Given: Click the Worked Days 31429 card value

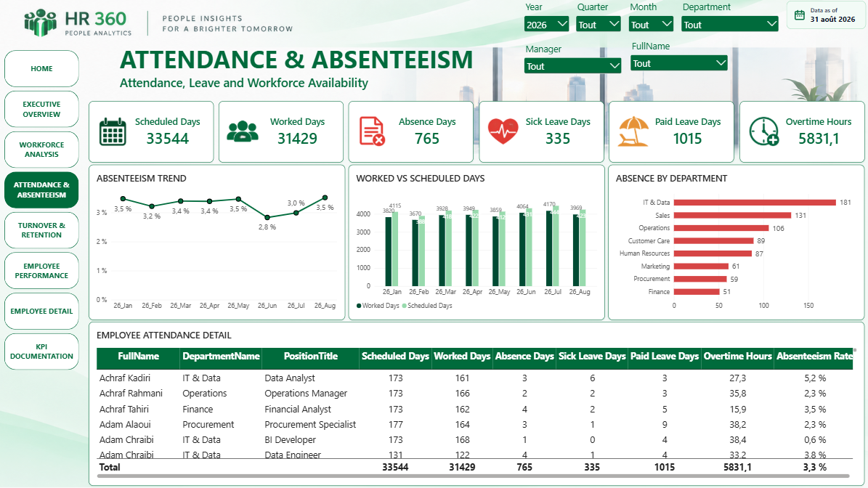Looking at the screenshot, I should click(x=297, y=138).
